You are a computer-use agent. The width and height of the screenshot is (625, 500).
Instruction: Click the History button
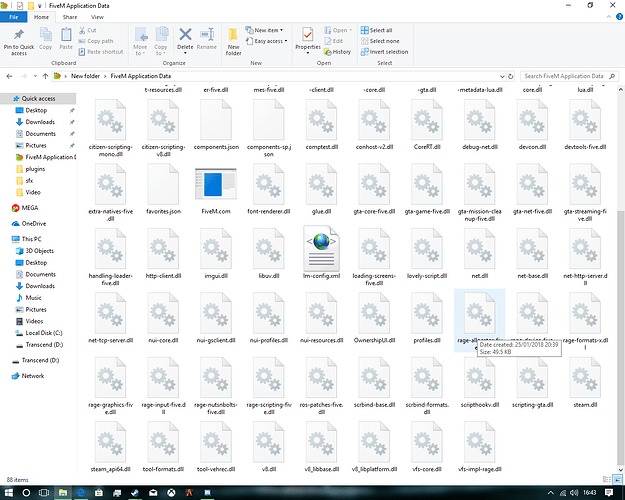click(x=338, y=52)
